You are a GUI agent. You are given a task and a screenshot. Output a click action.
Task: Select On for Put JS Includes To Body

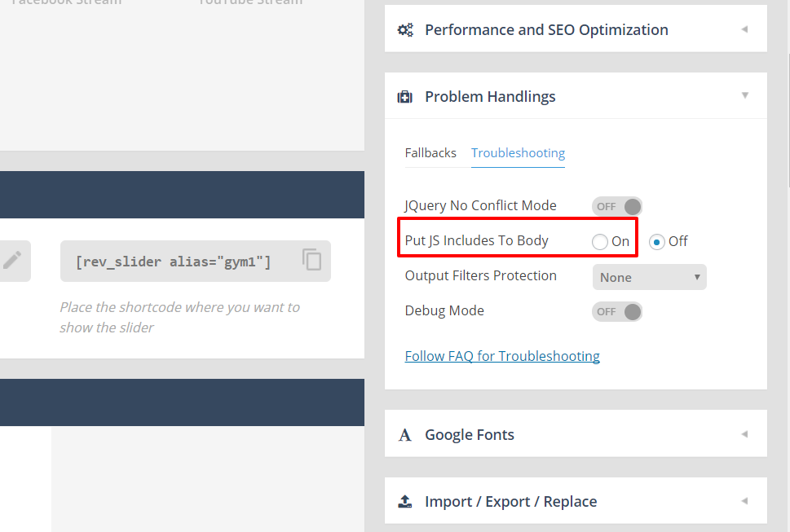[x=601, y=241]
